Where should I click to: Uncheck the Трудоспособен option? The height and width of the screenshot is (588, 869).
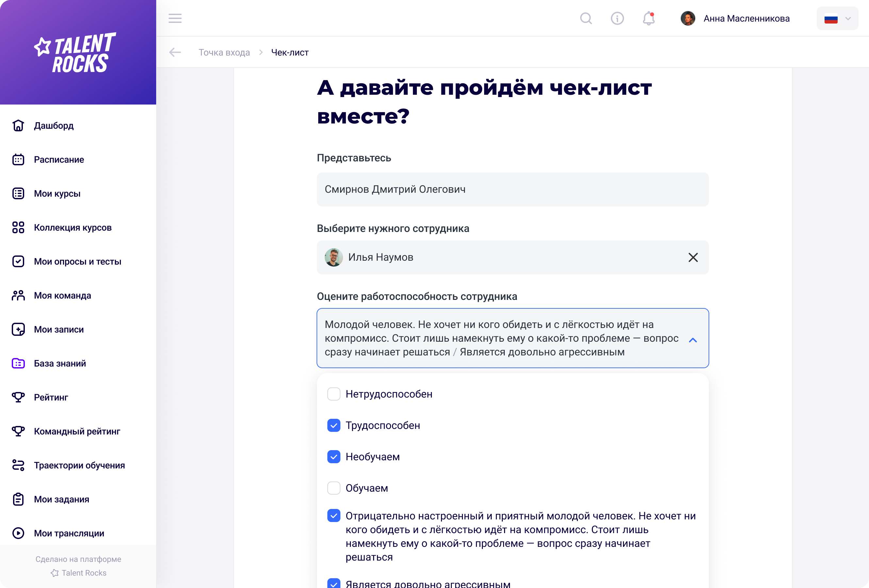(x=334, y=425)
